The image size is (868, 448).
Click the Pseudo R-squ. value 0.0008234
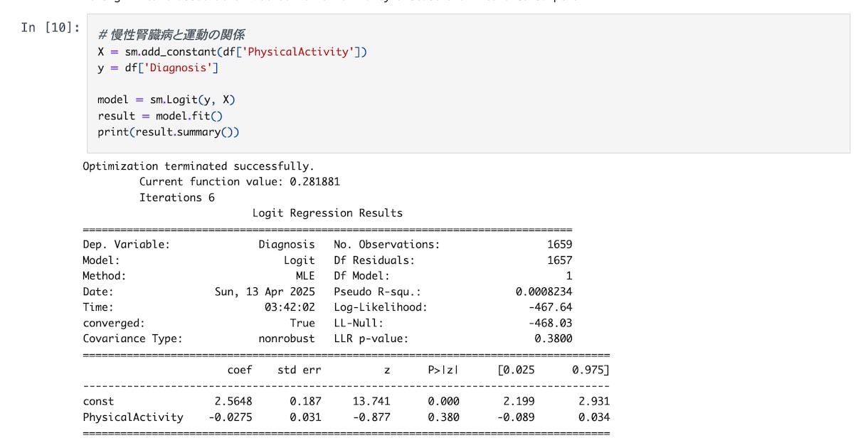(x=544, y=292)
